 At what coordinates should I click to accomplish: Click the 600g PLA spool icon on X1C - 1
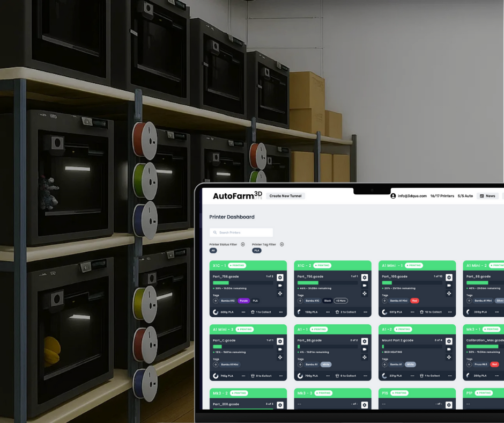(216, 312)
